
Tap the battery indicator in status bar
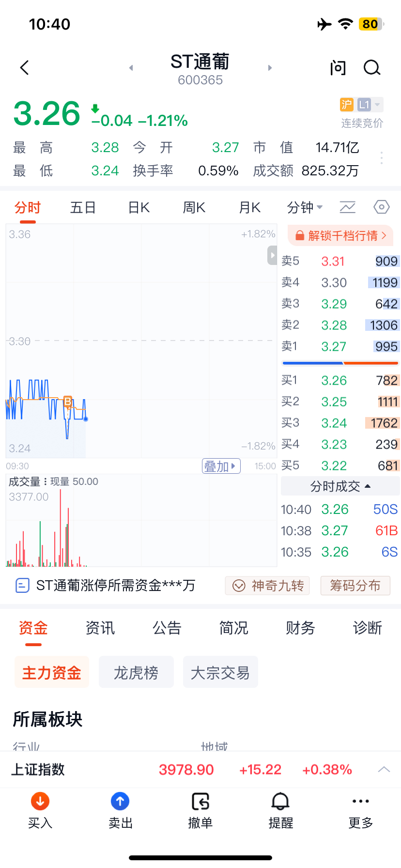371,24
